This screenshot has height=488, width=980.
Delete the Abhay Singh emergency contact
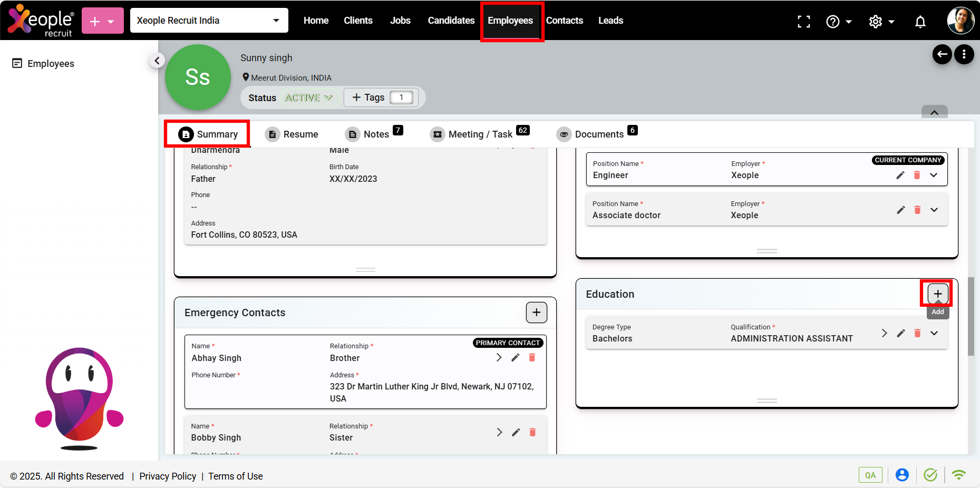coord(532,357)
